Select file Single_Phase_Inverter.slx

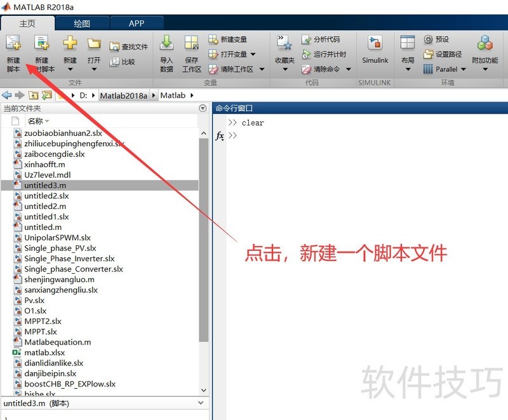69,259
